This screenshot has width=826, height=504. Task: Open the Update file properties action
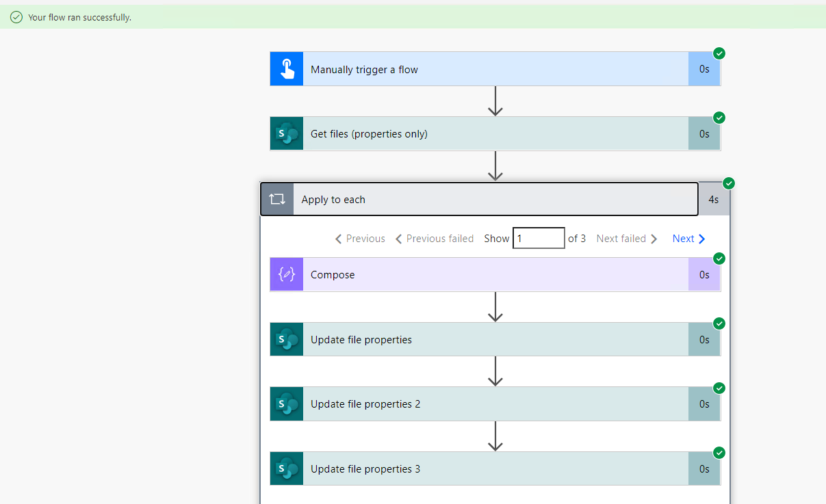pyautogui.click(x=495, y=339)
